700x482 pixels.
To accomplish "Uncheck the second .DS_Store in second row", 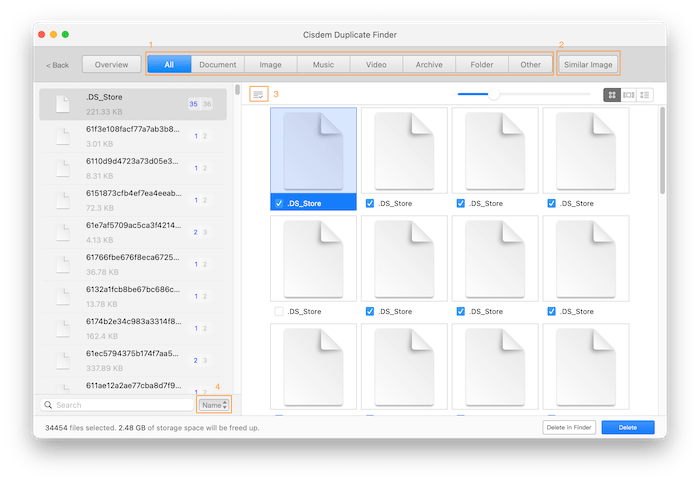I will pyautogui.click(x=370, y=312).
